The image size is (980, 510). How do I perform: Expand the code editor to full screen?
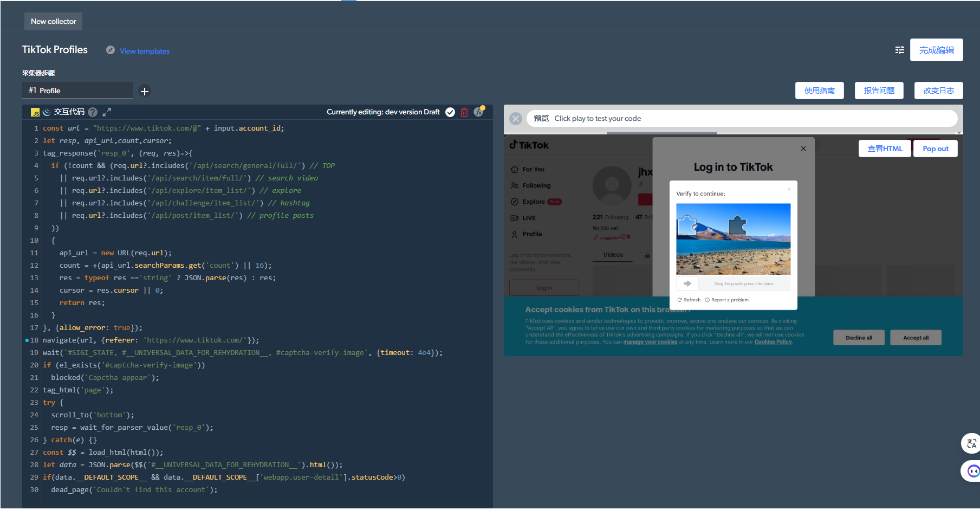[107, 112]
